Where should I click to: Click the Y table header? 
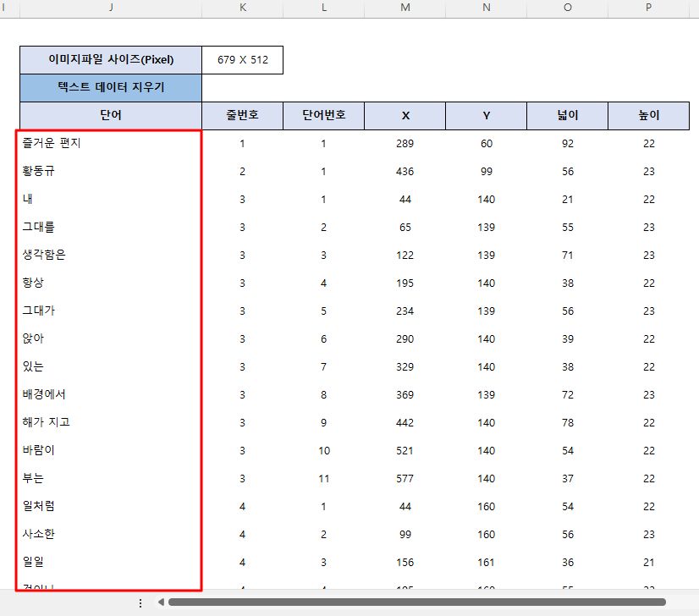(x=487, y=116)
